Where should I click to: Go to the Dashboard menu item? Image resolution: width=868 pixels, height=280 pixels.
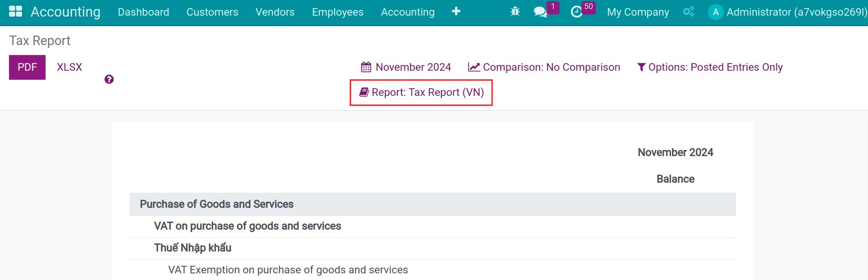click(x=143, y=12)
